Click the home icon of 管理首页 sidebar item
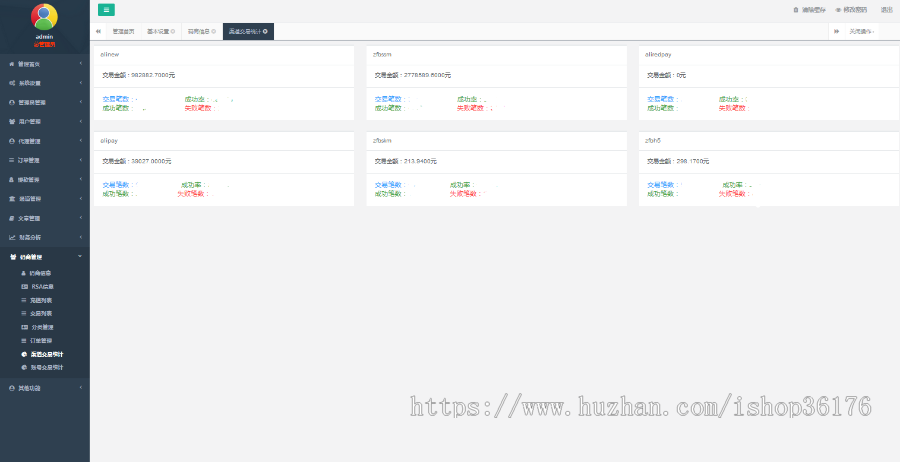The width and height of the screenshot is (900, 462). (x=11, y=64)
